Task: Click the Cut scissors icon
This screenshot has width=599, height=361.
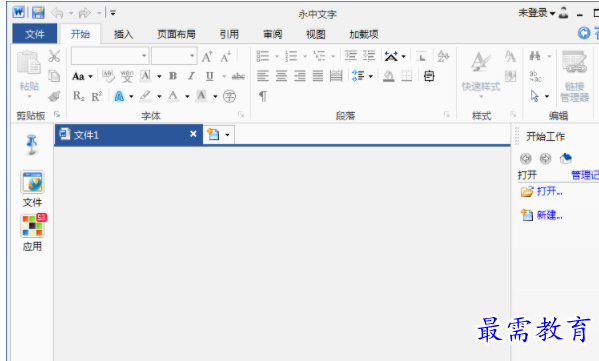Action: (54, 56)
